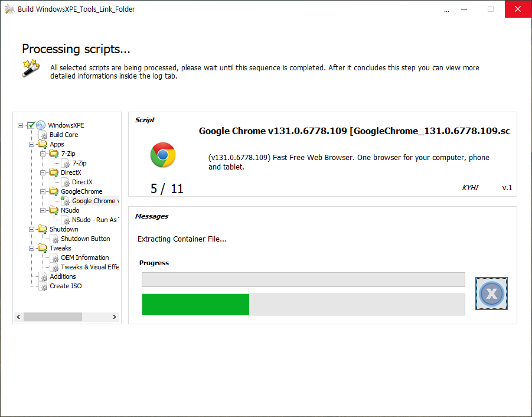Select the Create ISO label
532x417 pixels.
click(x=66, y=286)
